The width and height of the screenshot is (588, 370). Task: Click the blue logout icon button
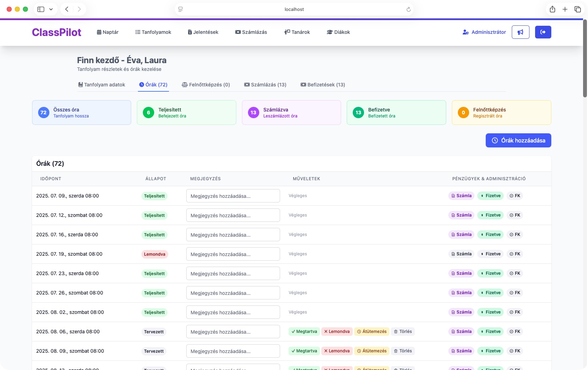coord(543,32)
